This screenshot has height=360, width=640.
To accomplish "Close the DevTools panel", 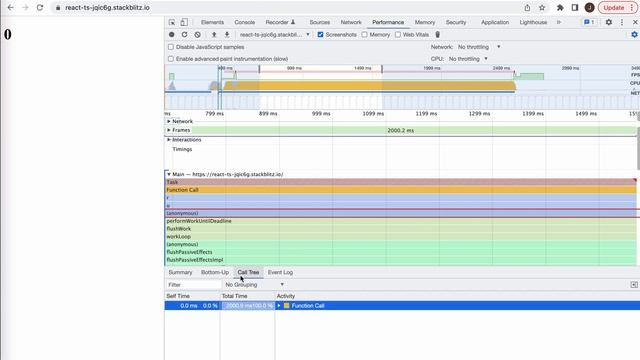I will pyautogui.click(x=635, y=22).
